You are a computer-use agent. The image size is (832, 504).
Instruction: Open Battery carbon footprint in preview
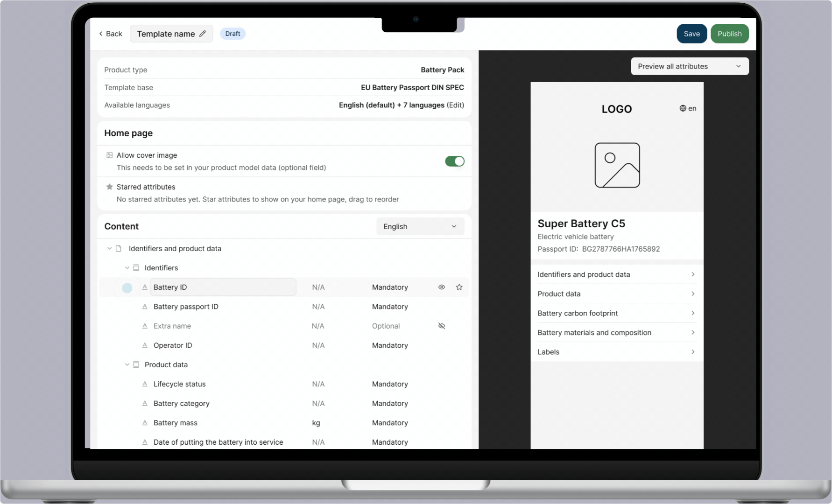coord(616,313)
